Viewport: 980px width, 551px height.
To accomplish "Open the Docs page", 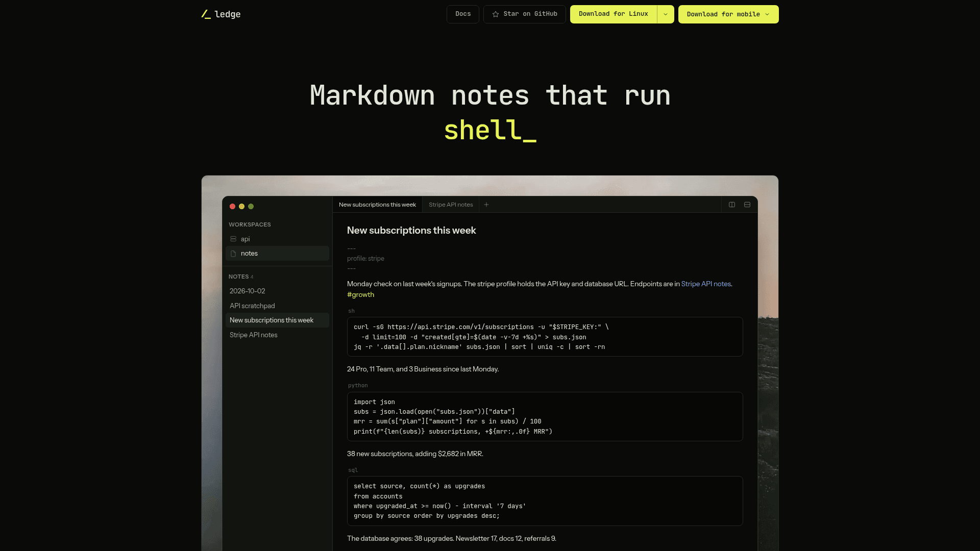I will pyautogui.click(x=463, y=14).
